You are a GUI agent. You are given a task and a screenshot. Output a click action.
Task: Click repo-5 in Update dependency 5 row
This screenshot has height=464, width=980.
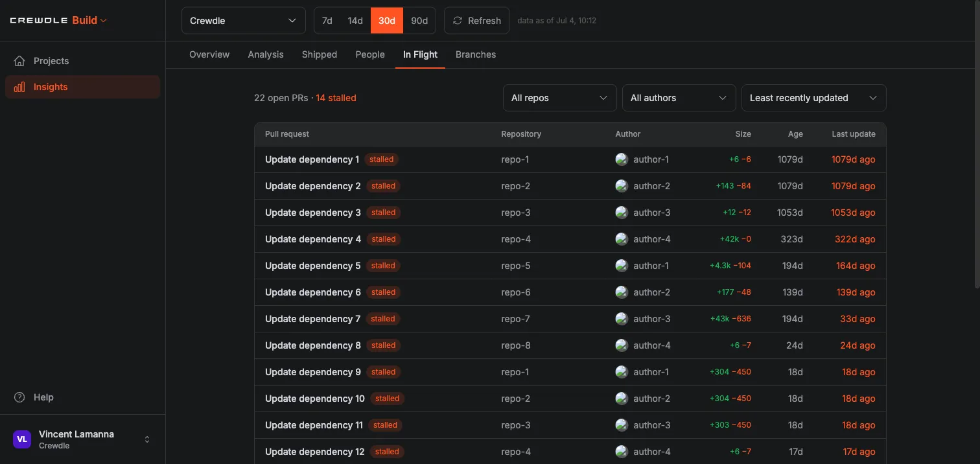(x=516, y=266)
